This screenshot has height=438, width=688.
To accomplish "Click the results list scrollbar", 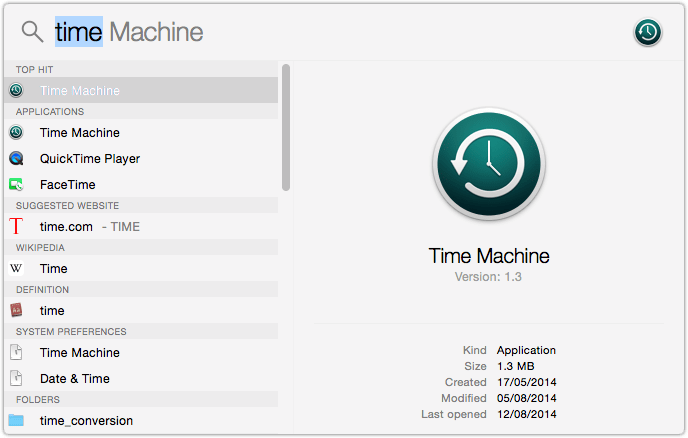I will tap(286, 127).
